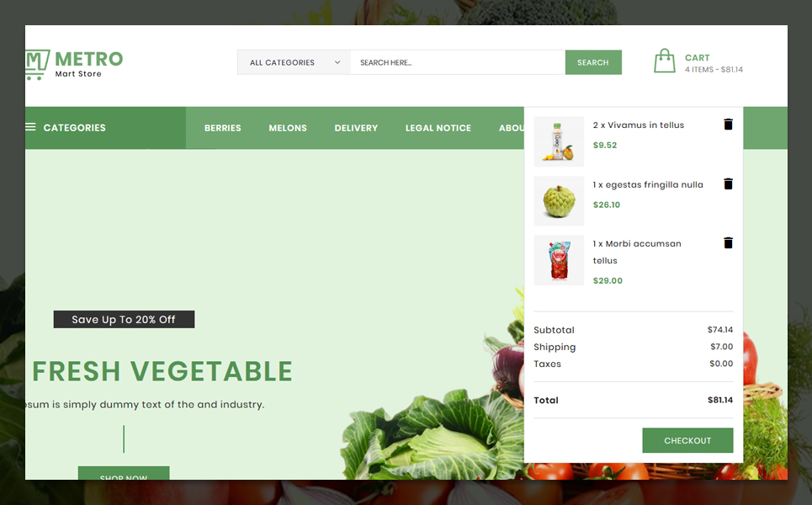Open the shopping bag cart icon
812x505 pixels.
coord(665,61)
